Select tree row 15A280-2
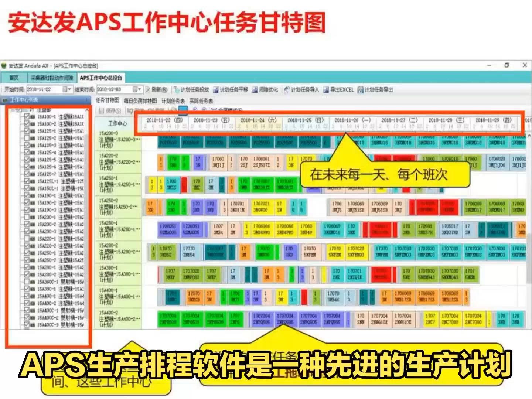Screen dimensions: 532x399 (60, 274)
